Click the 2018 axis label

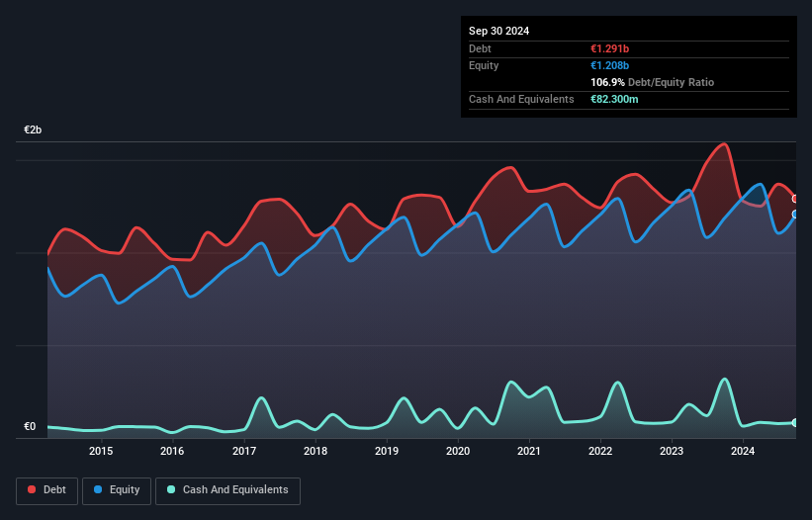316,451
